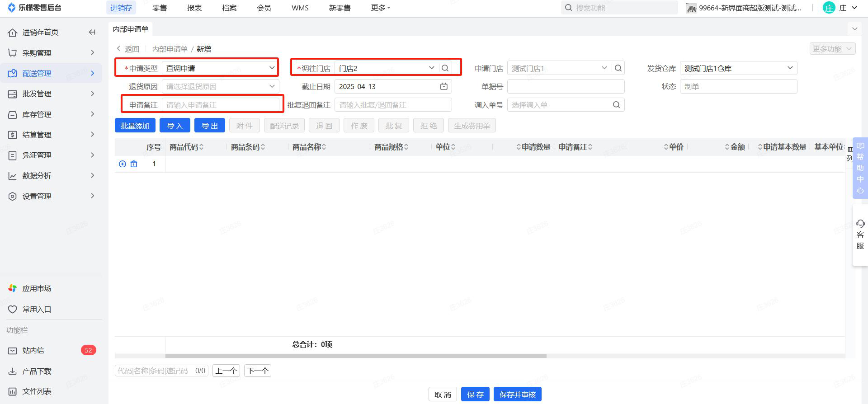Click the add row plus icon
868x404 pixels.
click(x=122, y=164)
